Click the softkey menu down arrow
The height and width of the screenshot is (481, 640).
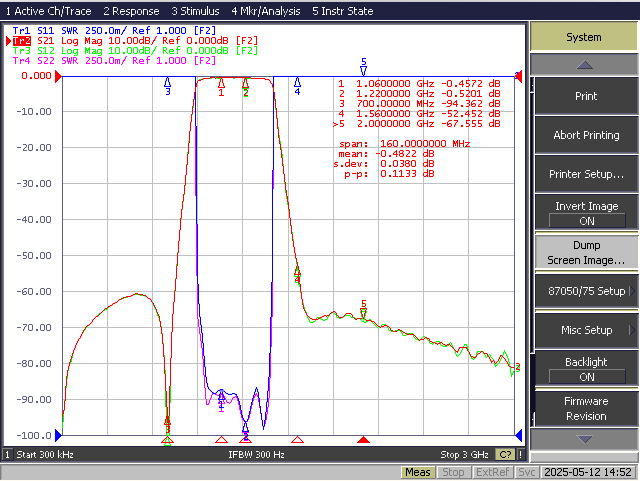584,439
